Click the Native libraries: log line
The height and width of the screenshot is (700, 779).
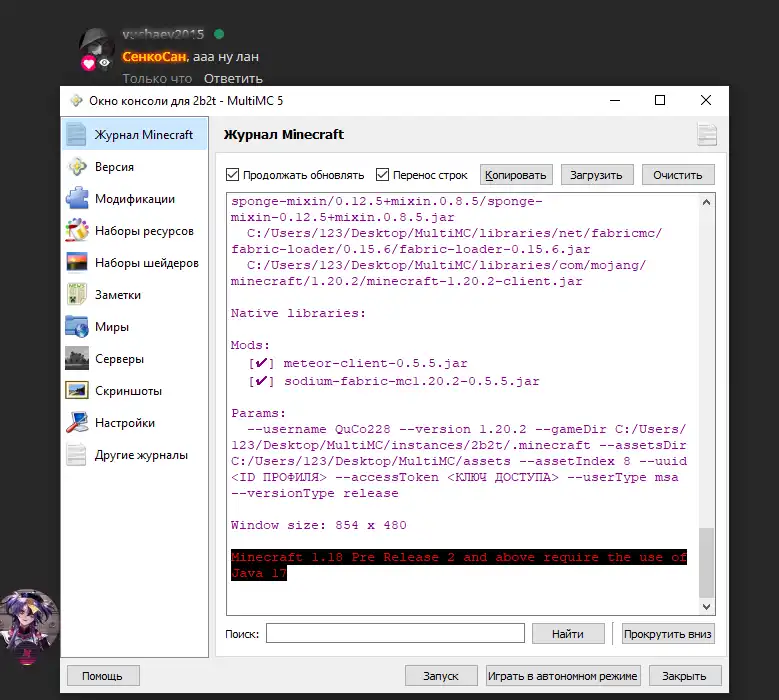tap(298, 313)
